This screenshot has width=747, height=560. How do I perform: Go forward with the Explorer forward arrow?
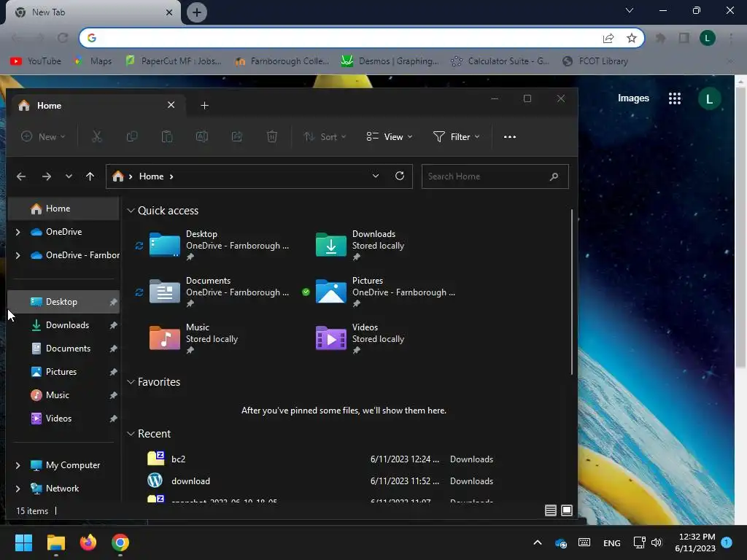click(x=46, y=176)
